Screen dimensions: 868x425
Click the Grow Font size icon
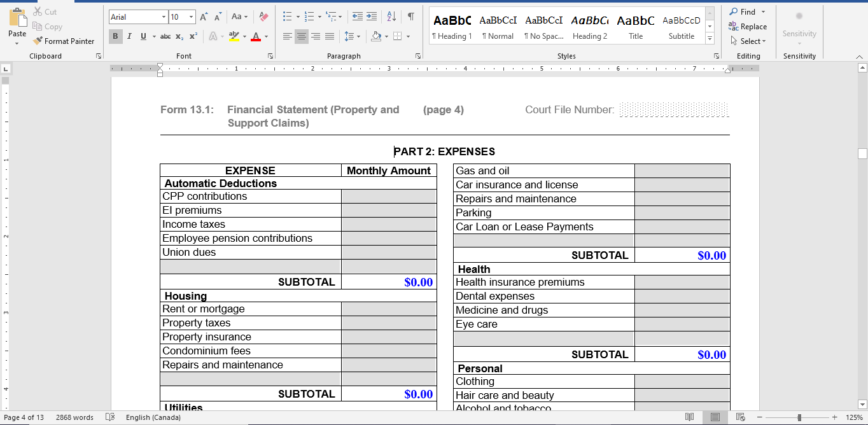click(x=204, y=17)
